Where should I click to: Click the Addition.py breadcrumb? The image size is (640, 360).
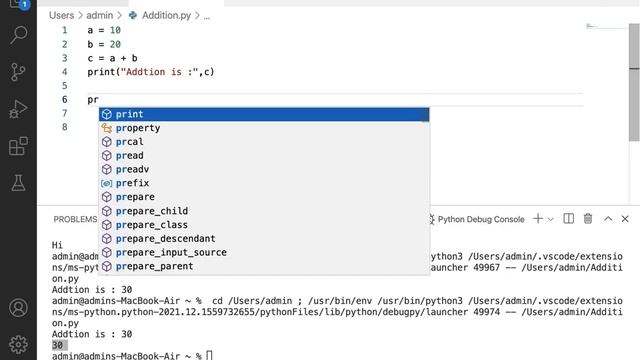pos(166,16)
